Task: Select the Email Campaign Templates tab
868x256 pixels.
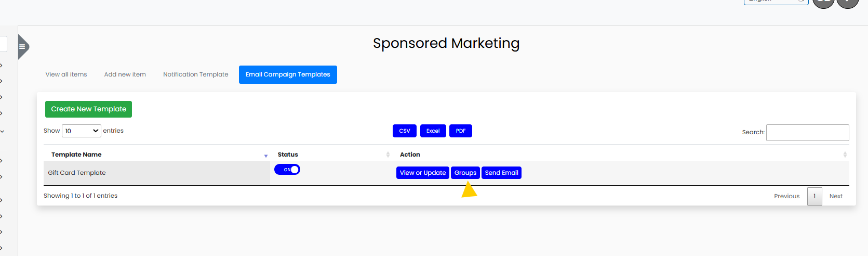Action: click(x=288, y=74)
